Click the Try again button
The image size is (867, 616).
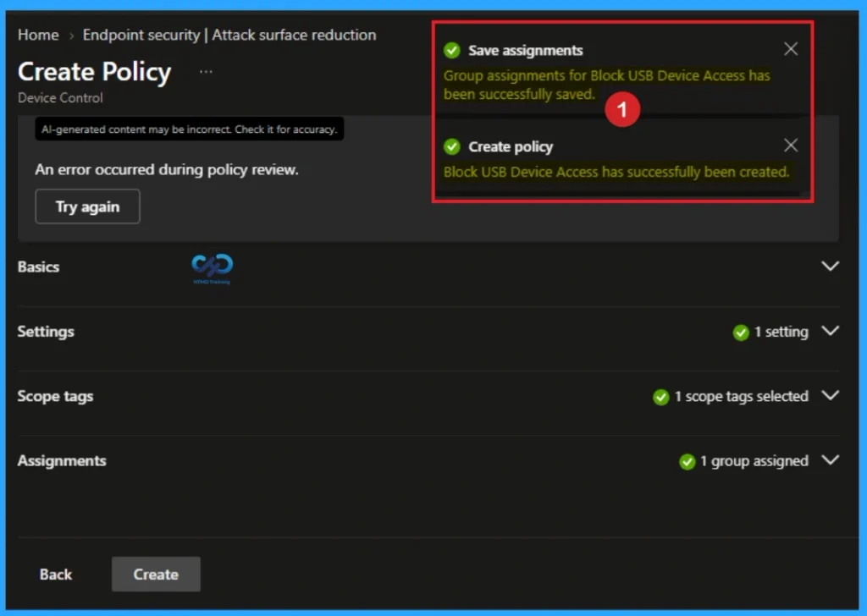coord(87,206)
